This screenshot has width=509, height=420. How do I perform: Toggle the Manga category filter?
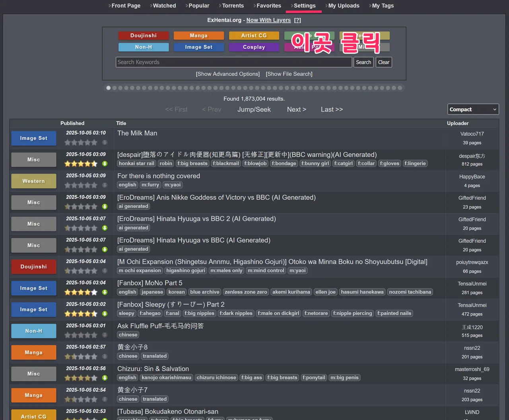[198, 35]
